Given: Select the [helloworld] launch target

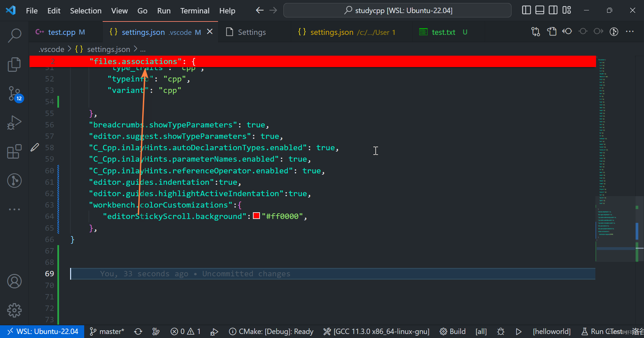Looking at the screenshot, I should 552,332.
